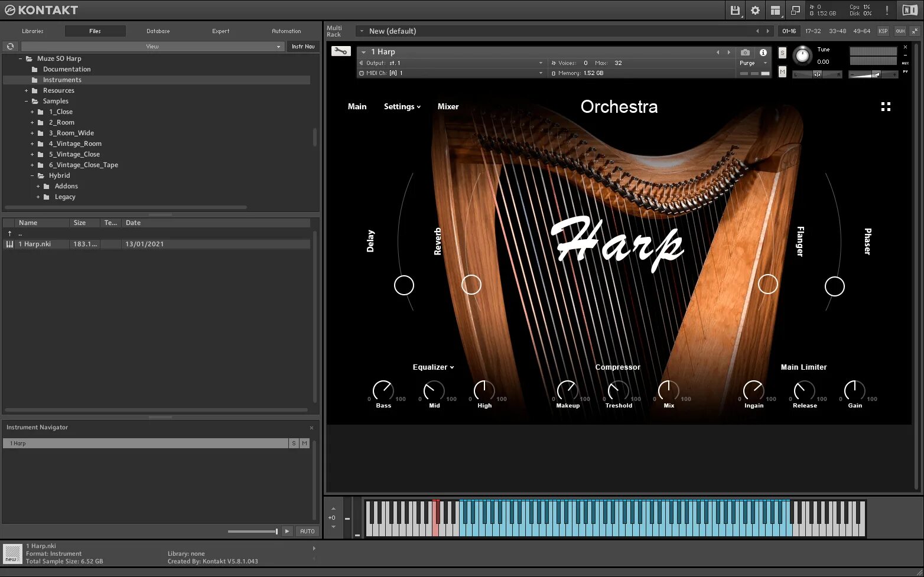The width and height of the screenshot is (924, 577).
Task: Switch to Libraries tab
Action: tap(32, 31)
